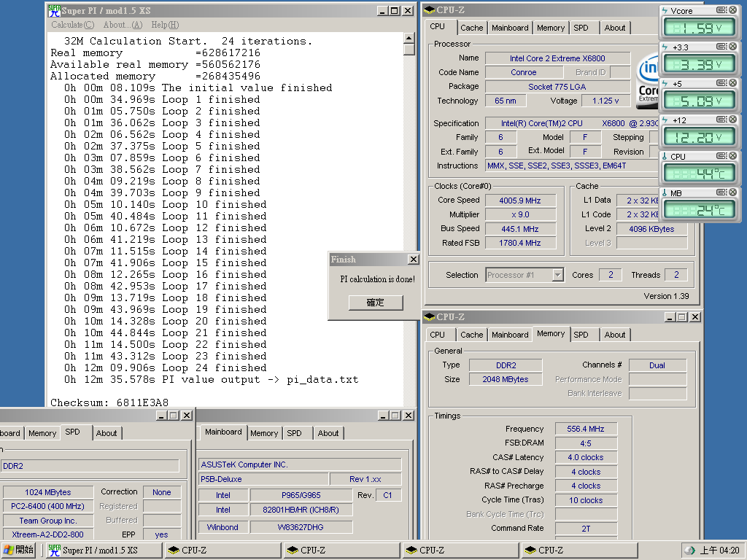This screenshot has height=560, width=747.
Task: Open About tab in the SPD CPU-Z window
Action: (107, 433)
